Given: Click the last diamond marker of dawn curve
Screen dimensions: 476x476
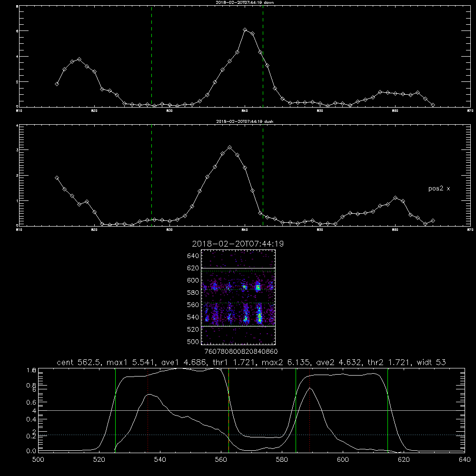Looking at the screenshot, I should (433, 105).
